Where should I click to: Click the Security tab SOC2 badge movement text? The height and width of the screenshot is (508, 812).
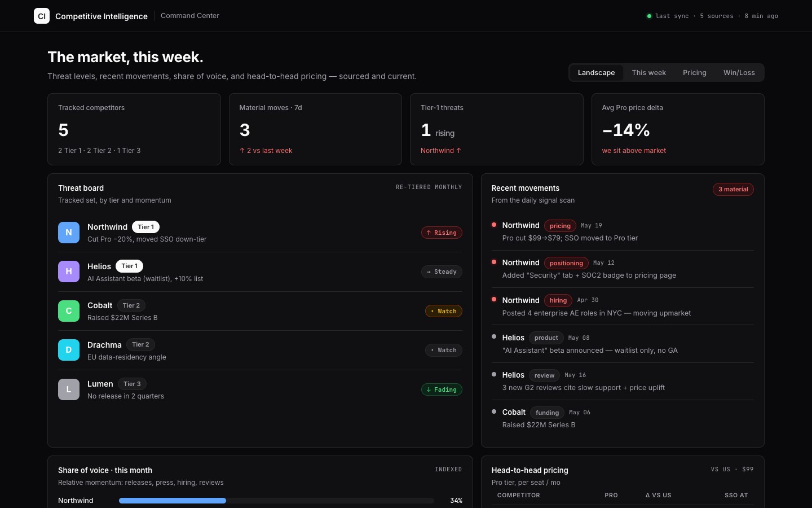589,275
